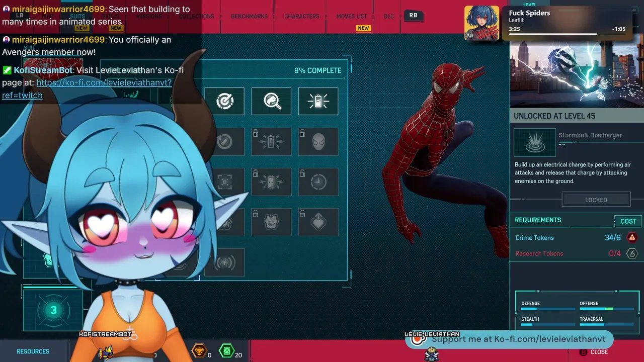Image resolution: width=644 pixels, height=362 pixels.
Task: Click the green token icon showing 20
Action: 227,350
